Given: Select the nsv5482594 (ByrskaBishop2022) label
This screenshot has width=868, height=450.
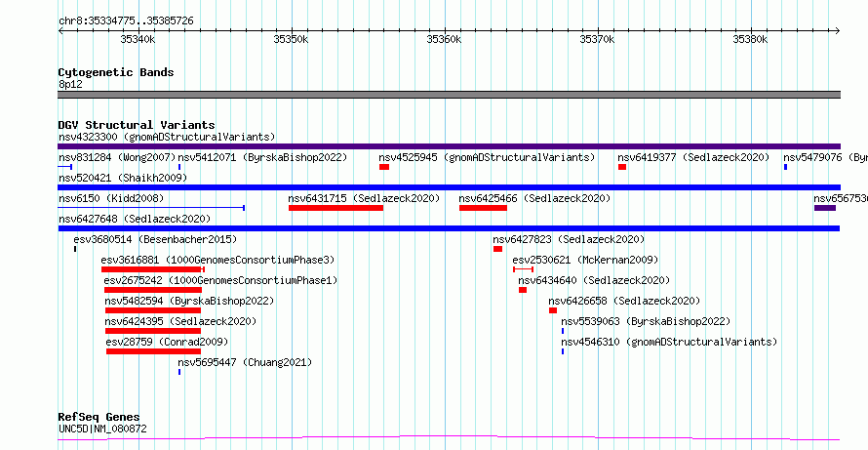Looking at the screenshot, I should [189, 301].
